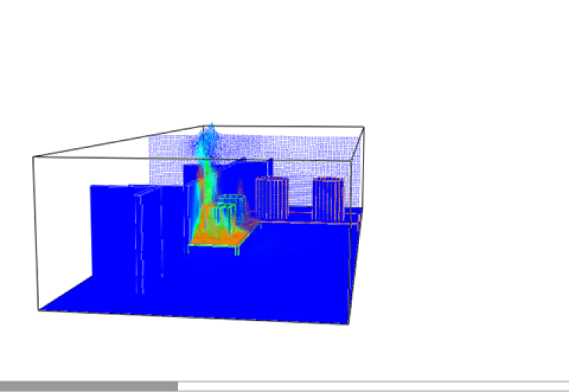Click the blue floor in the foreground
Image resolution: width=569 pixels, height=392 pixels.
(x=213, y=292)
